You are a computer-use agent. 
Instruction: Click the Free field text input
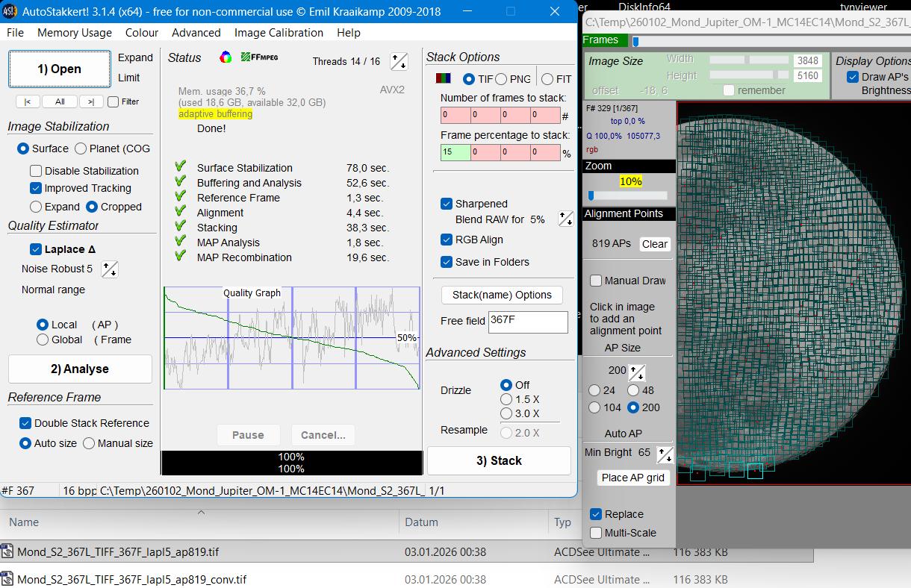(x=528, y=322)
